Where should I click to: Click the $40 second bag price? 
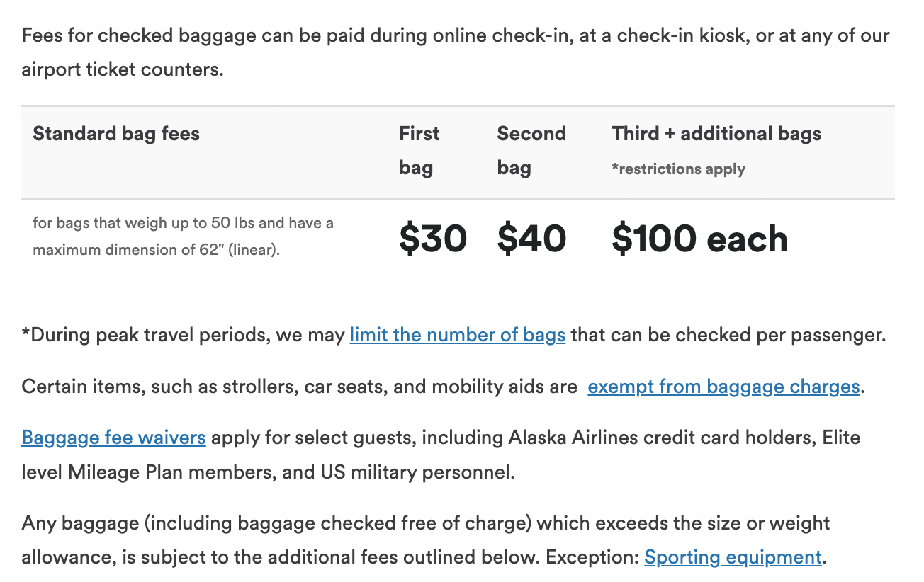point(531,239)
